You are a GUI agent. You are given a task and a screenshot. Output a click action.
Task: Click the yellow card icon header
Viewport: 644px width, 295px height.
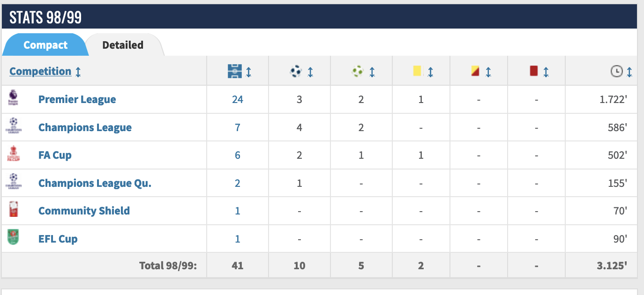coord(417,71)
